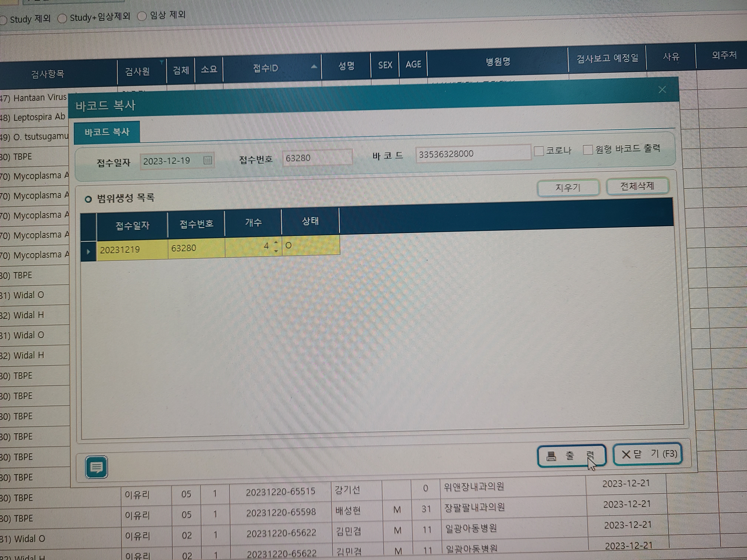747x560 pixels.
Task: Check the 원형 바코드 출력 option
Action: click(x=588, y=149)
